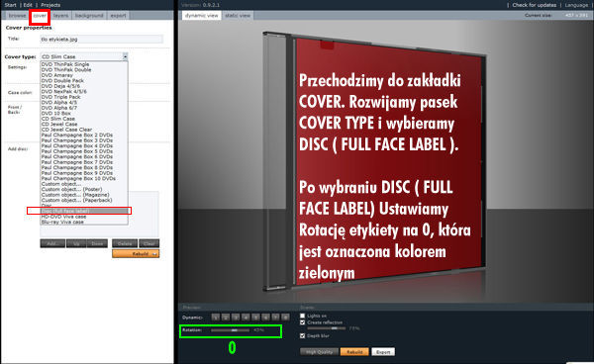
Task: Choose DVD Alpha 6/7 option
Action: (x=59, y=108)
